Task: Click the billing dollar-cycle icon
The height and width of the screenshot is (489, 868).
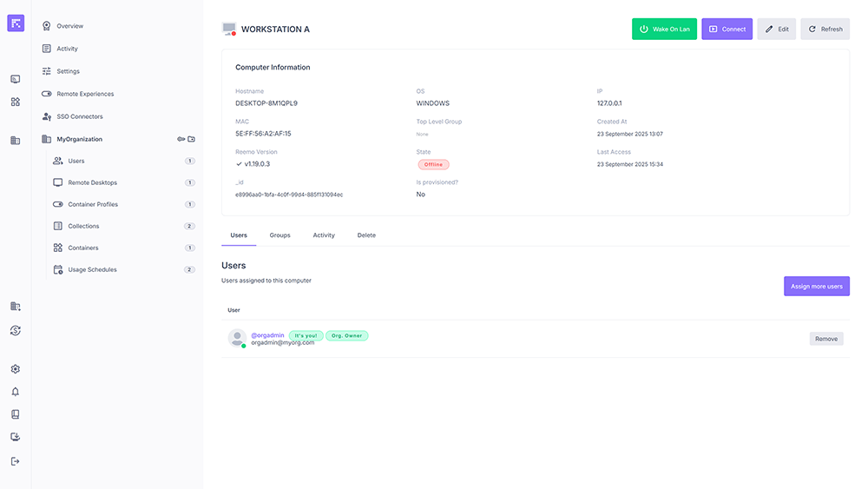Action: (x=15, y=330)
